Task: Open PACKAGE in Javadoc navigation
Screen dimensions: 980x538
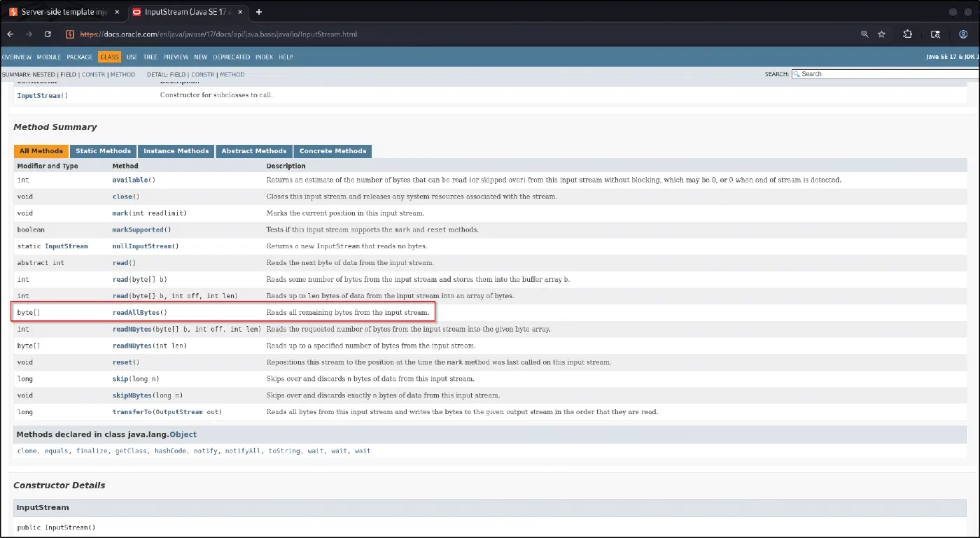Action: [80, 57]
